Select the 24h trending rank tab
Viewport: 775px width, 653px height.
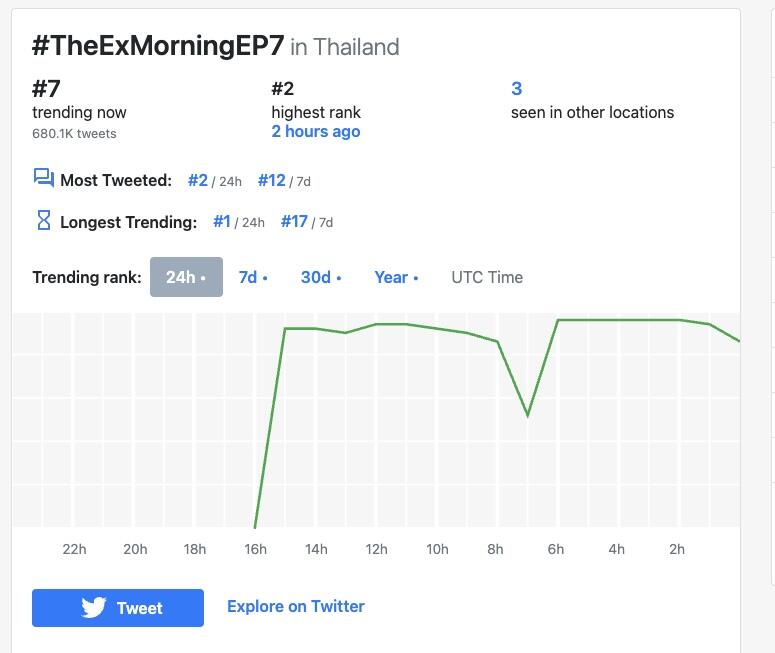(186, 277)
